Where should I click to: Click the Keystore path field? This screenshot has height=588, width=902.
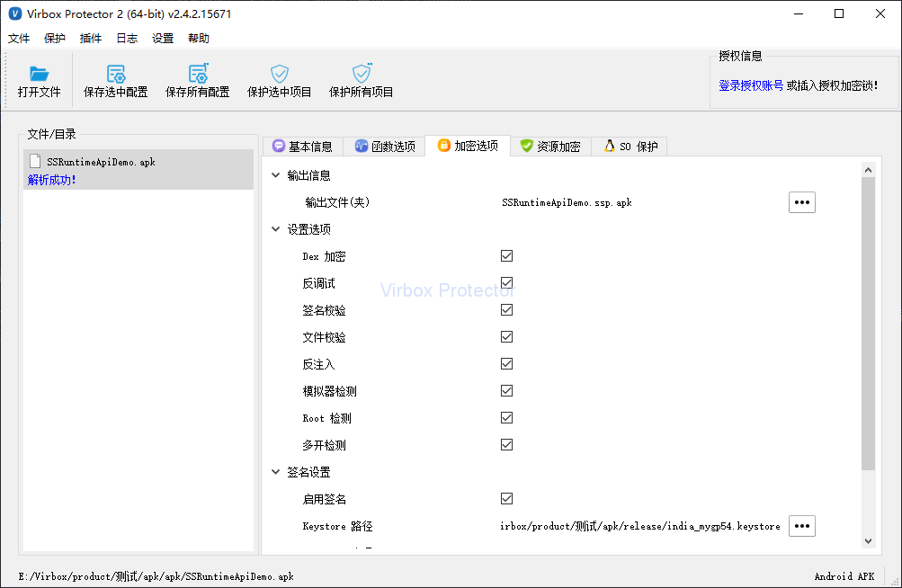click(x=639, y=526)
